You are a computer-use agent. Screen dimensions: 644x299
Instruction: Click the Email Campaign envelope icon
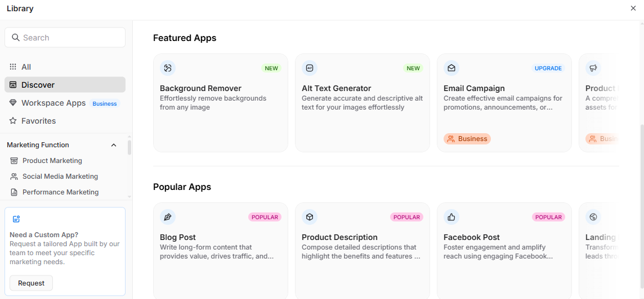pyautogui.click(x=451, y=69)
